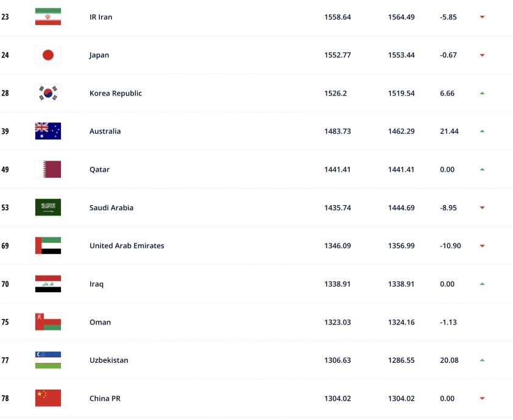The height and width of the screenshot is (420, 513).
Task: Click red down arrow in IR Iran row
Action: pos(482,17)
